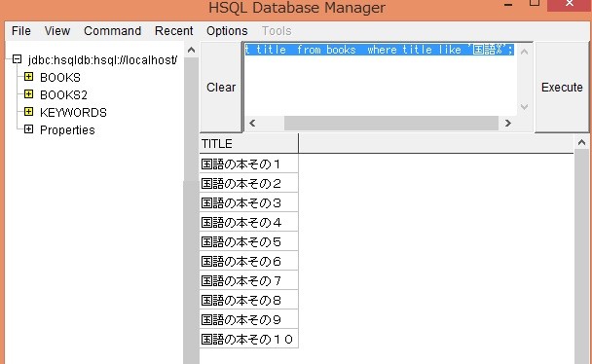Viewport: 592px width, 364px height.
Task: Collapse the jdbc:hsqldb root node
Action: [x=17, y=58]
